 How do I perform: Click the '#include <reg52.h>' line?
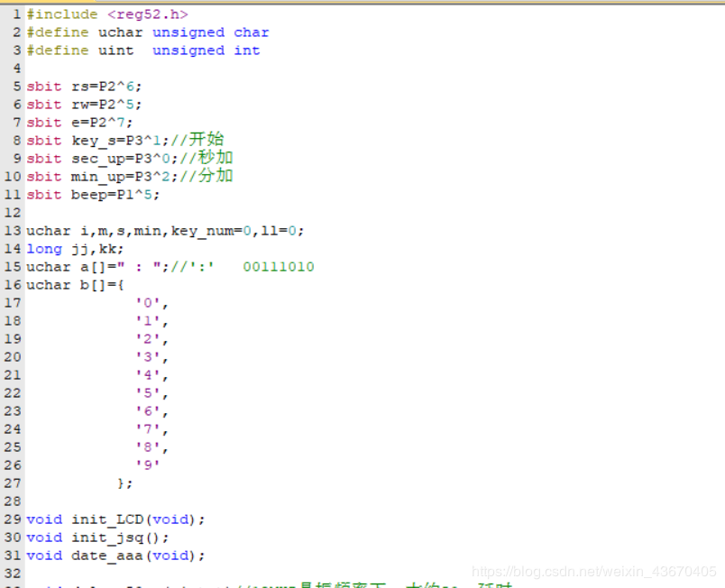107,14
